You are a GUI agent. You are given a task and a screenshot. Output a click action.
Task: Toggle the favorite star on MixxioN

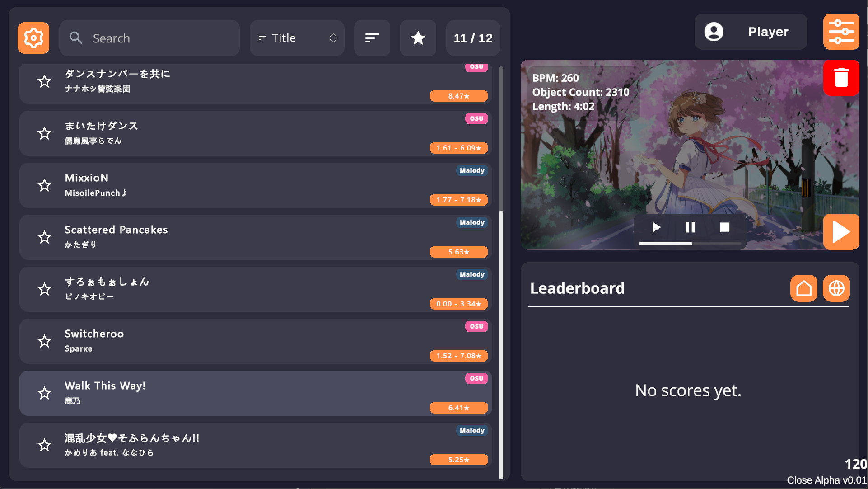pos(44,185)
